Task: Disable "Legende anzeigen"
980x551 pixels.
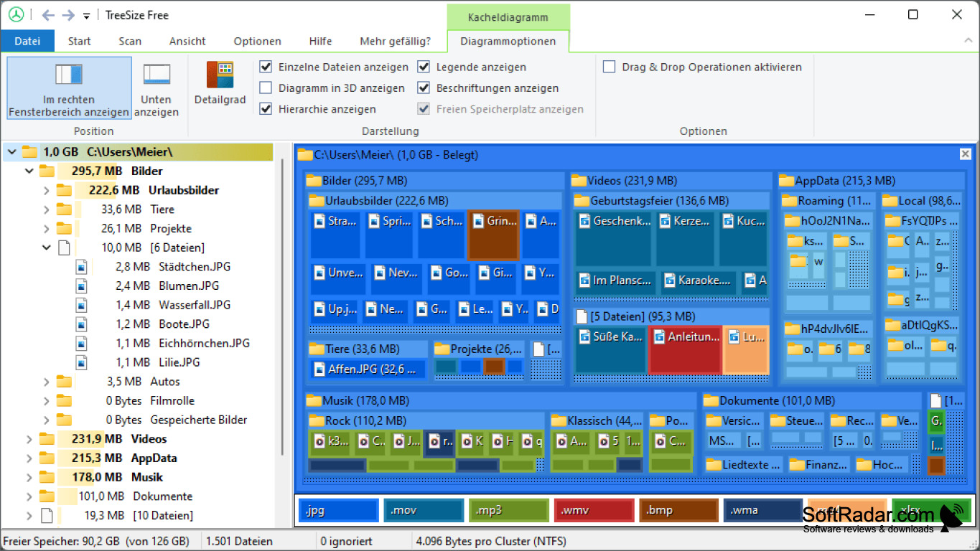Action: click(424, 67)
